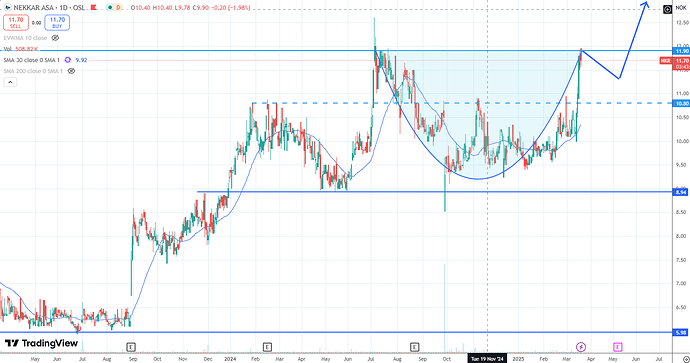Click the green market status dot icon
The image size is (690, 363).
coord(109,7)
